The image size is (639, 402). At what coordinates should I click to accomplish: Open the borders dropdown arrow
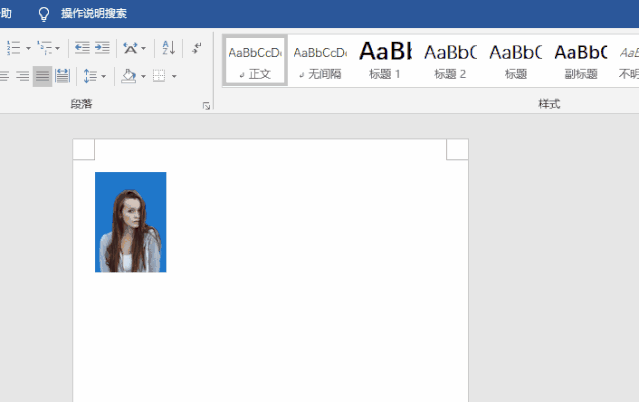[174, 76]
